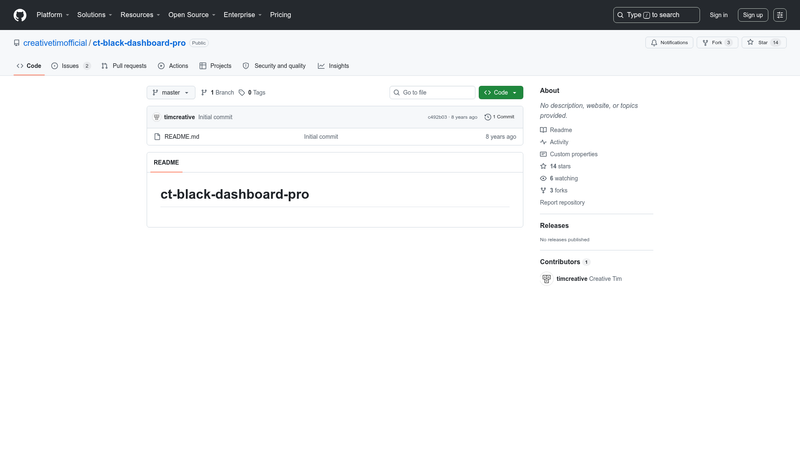Click the Go to file input
This screenshot has height=450, width=800.
pyautogui.click(x=432, y=92)
